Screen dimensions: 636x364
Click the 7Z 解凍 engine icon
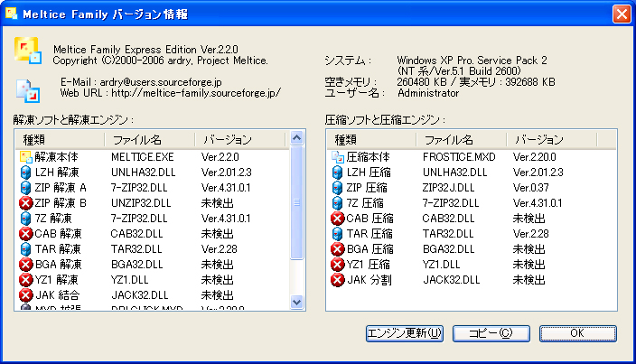(x=25, y=219)
